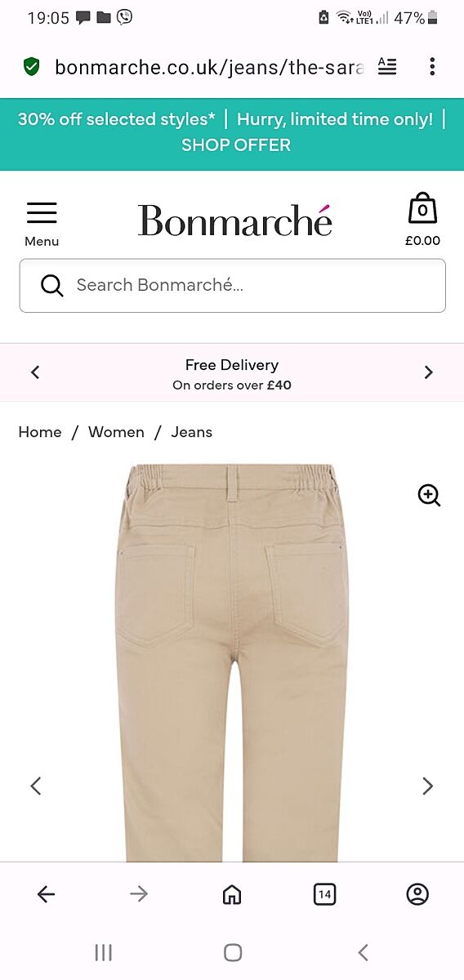Open the browser profile account icon
464x980 pixels.
click(417, 895)
